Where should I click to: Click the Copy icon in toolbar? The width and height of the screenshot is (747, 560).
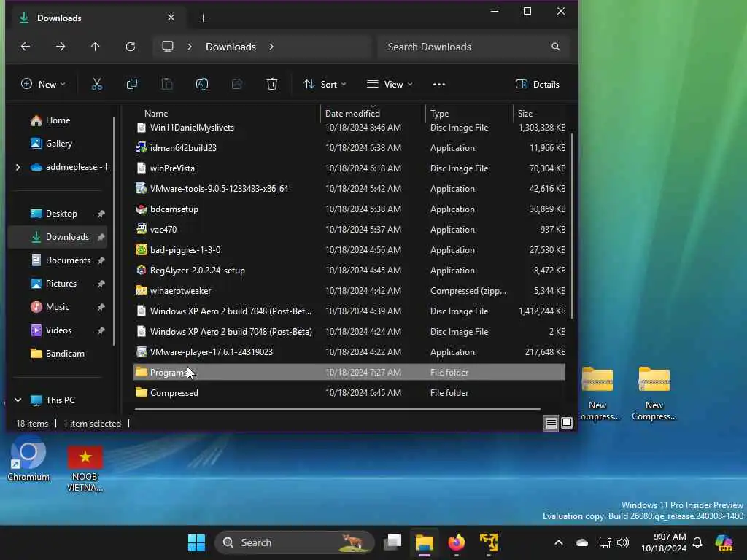[132, 85]
